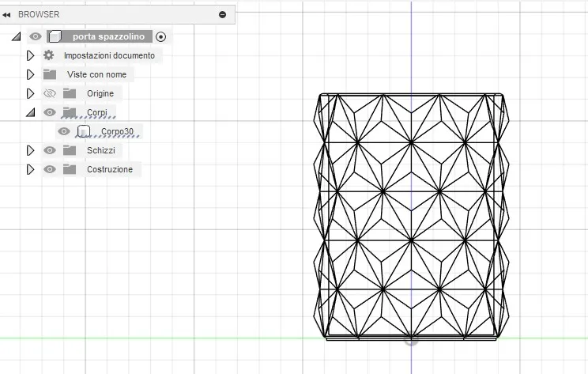Select the Corpo30 body name
The width and height of the screenshot is (588, 374).
click(x=118, y=131)
